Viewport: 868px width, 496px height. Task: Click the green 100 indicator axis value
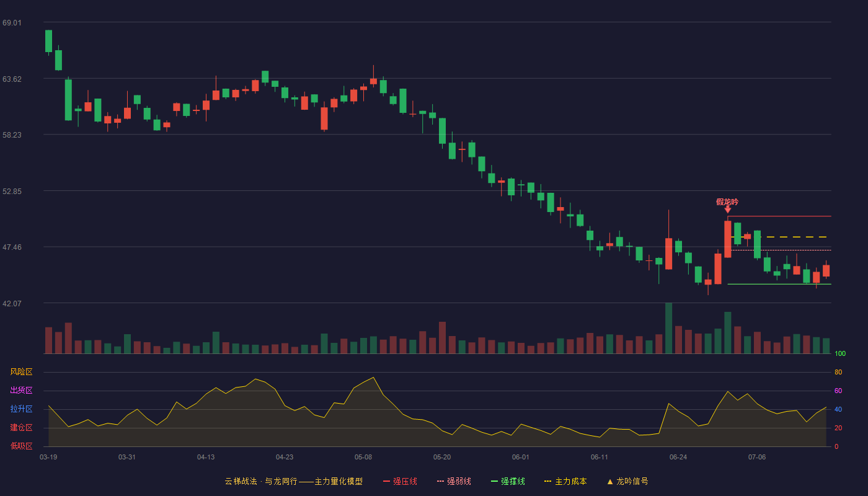click(840, 353)
